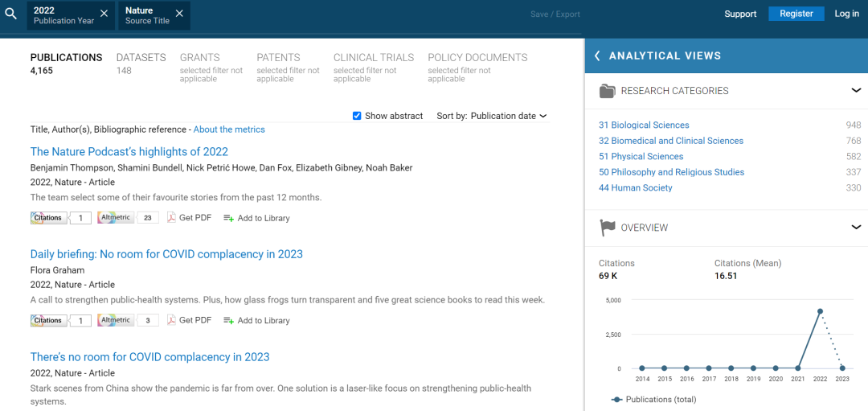This screenshot has width=868, height=411.
Task: Click the 948 count for Biological Sciences
Action: click(853, 125)
